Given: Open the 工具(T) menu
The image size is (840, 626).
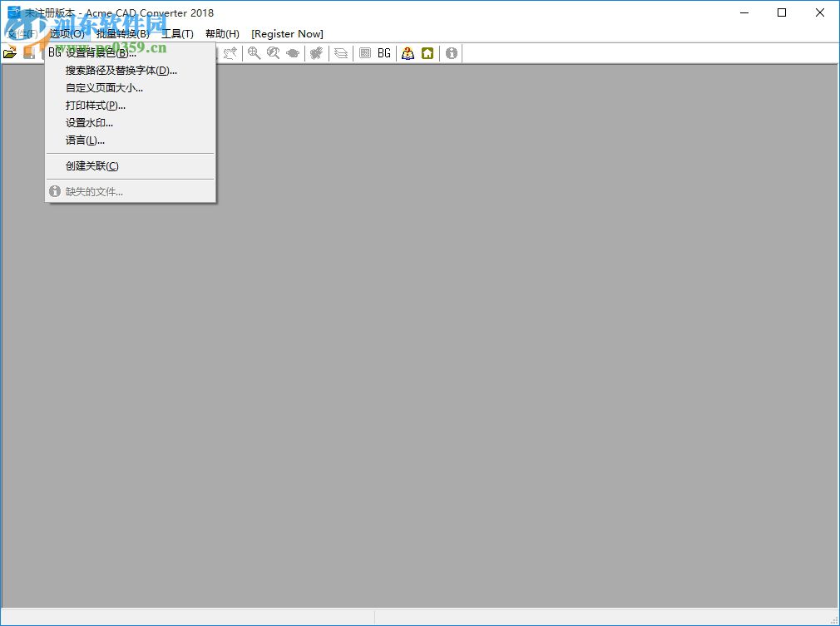Looking at the screenshot, I should pyautogui.click(x=177, y=34).
